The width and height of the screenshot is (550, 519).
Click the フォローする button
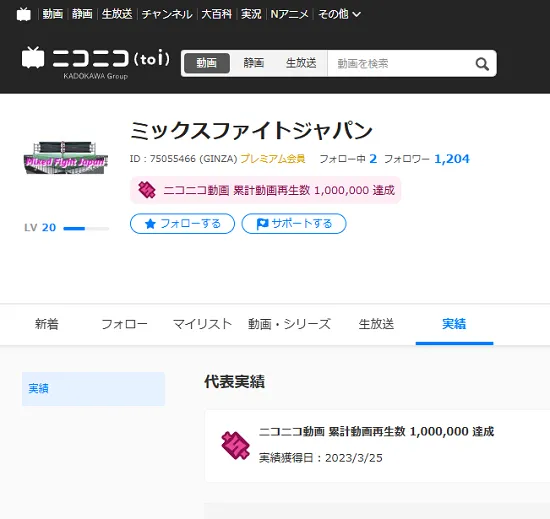(x=182, y=224)
